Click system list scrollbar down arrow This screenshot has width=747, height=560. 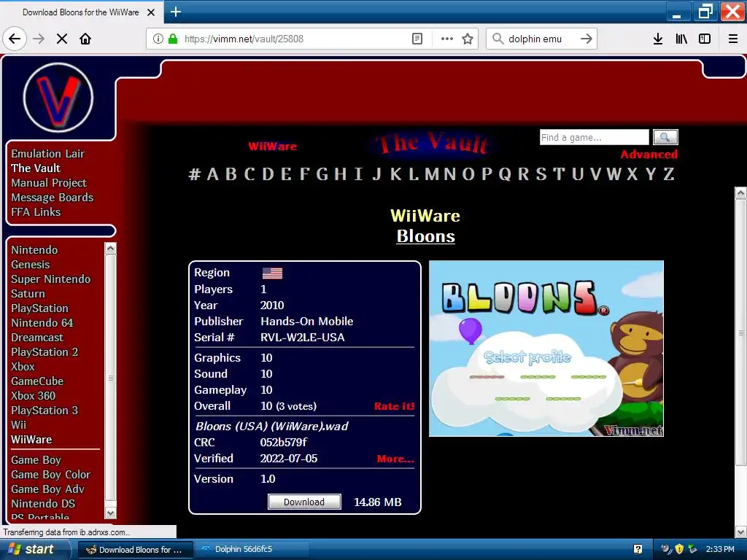(x=111, y=513)
